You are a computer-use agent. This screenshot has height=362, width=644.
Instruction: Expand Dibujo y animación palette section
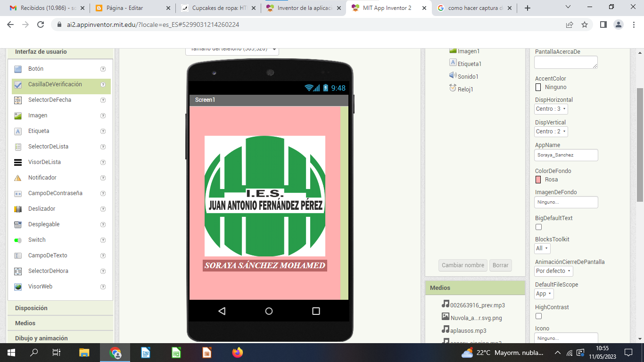[61, 338]
